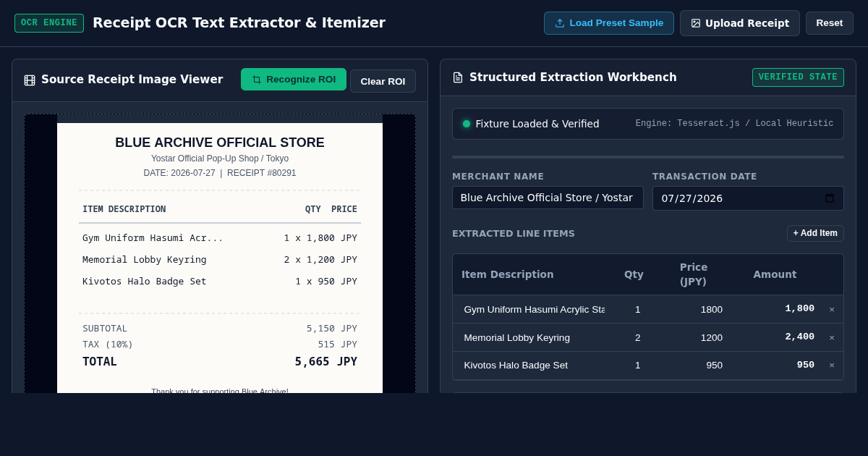The image size is (868, 456).
Task: Click the OCR ENGINE badge
Action: [49, 23]
